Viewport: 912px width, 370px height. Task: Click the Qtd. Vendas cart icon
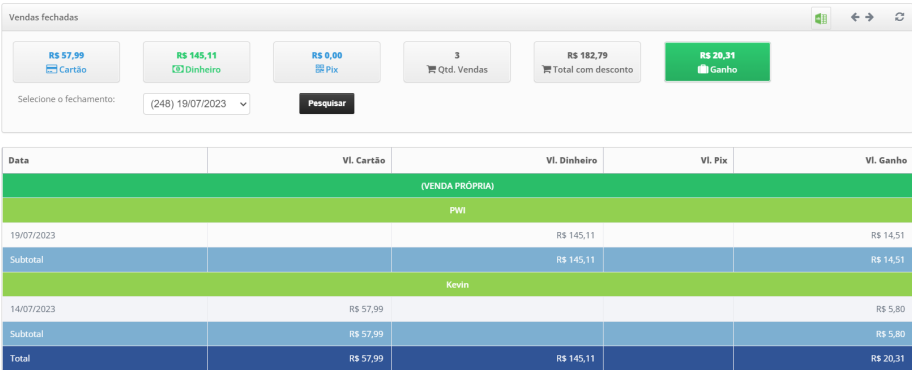pyautogui.click(x=431, y=69)
